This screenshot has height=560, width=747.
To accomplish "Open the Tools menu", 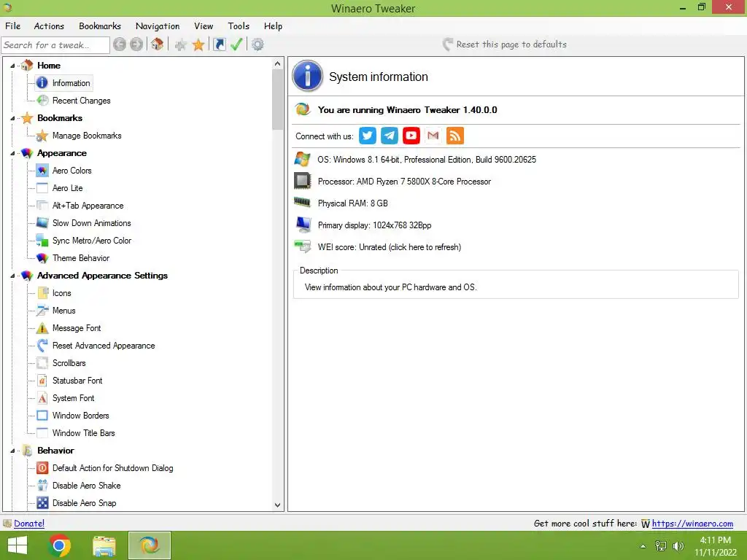I will click(x=239, y=26).
